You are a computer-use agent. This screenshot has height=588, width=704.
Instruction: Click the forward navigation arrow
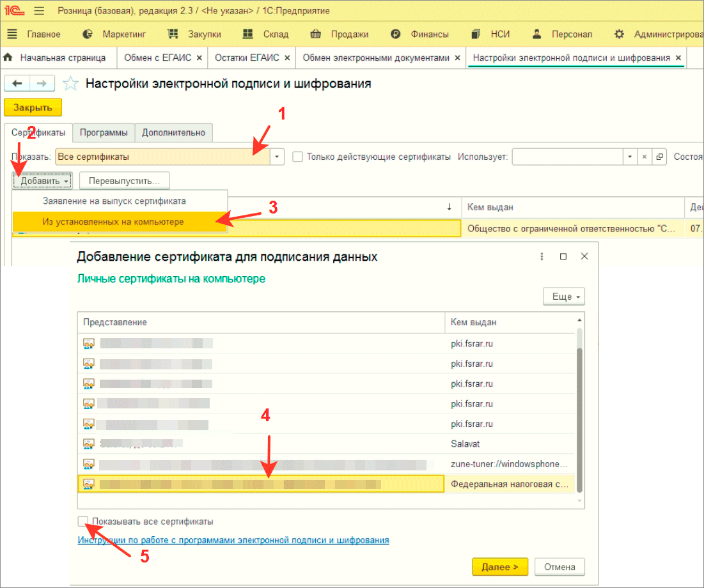[42, 84]
